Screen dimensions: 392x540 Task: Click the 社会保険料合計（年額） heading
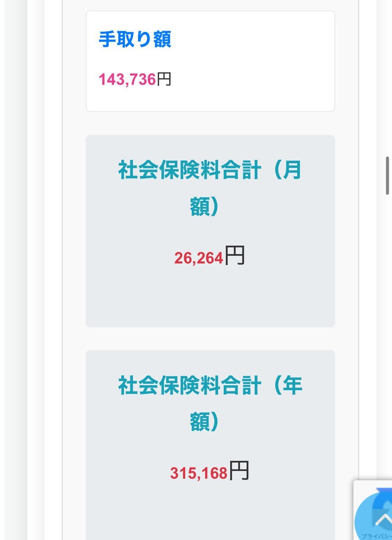click(210, 386)
